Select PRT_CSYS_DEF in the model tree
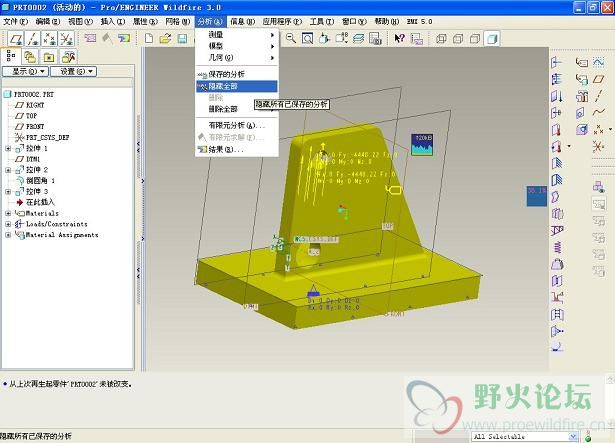 pyautogui.click(x=47, y=138)
